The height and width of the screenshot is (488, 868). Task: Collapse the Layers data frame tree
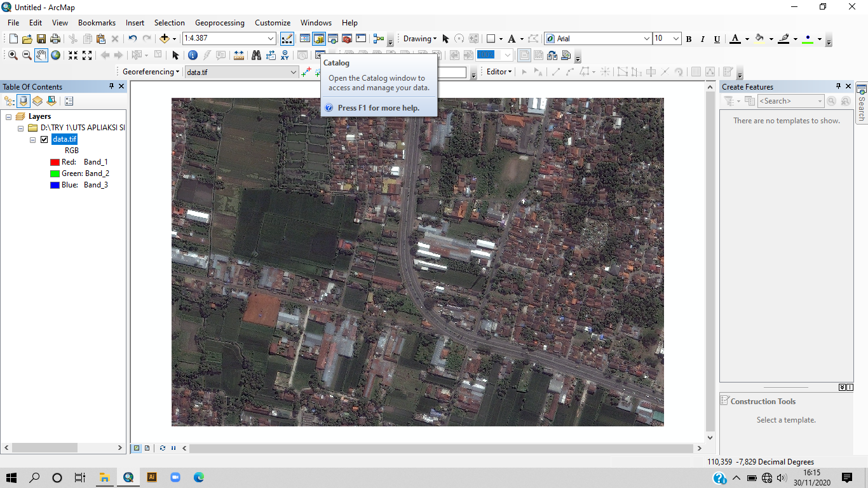click(x=9, y=117)
